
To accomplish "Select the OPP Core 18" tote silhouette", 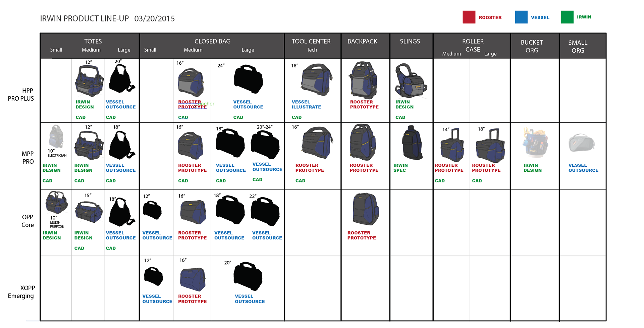I will (121, 212).
